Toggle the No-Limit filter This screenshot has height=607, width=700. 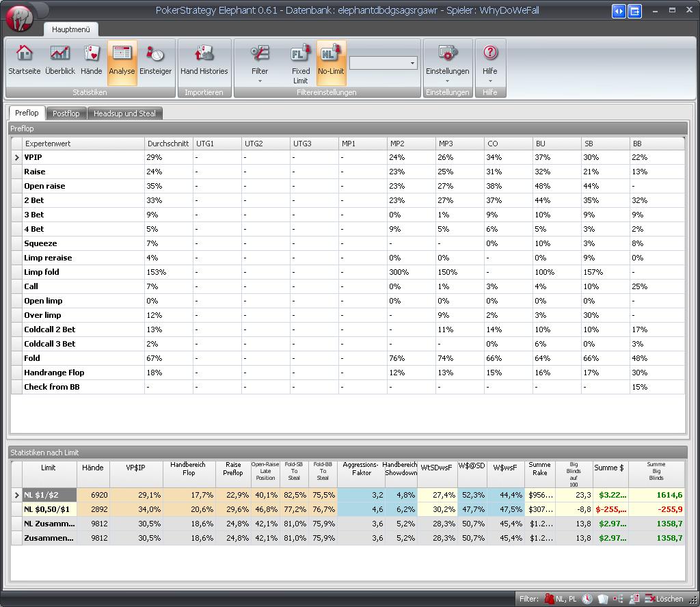(x=331, y=62)
